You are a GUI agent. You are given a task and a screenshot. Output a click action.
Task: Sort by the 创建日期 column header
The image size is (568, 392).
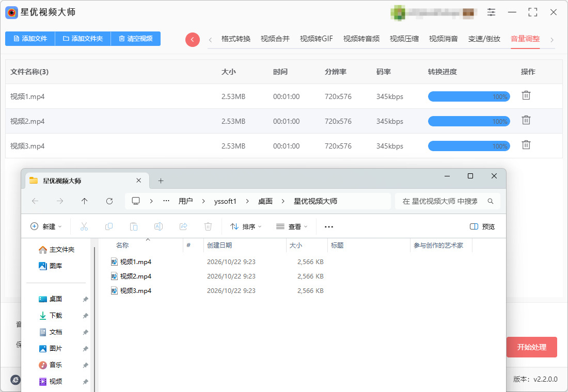click(219, 245)
